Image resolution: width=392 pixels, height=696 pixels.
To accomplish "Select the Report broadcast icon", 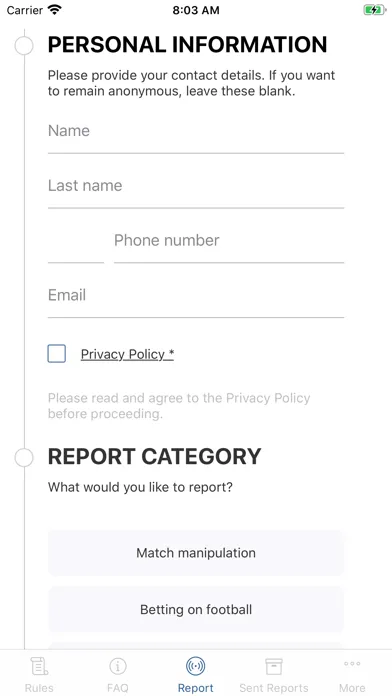I will [x=196, y=666].
